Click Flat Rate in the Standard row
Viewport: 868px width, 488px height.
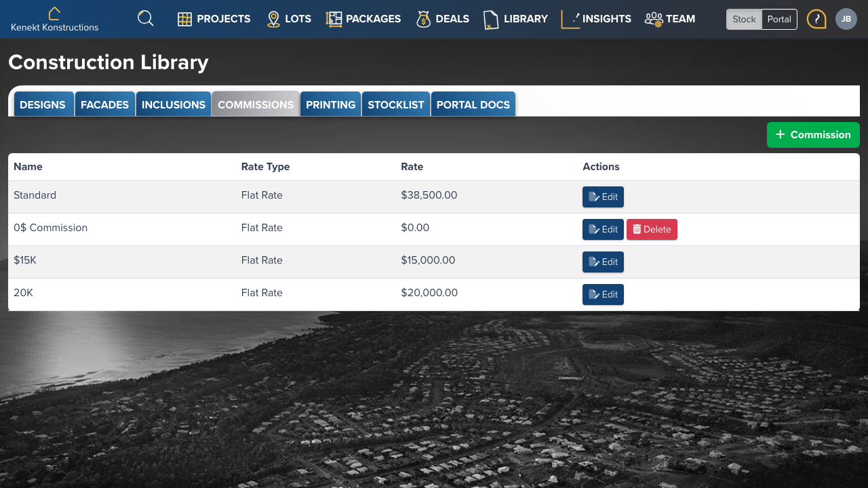[262, 195]
